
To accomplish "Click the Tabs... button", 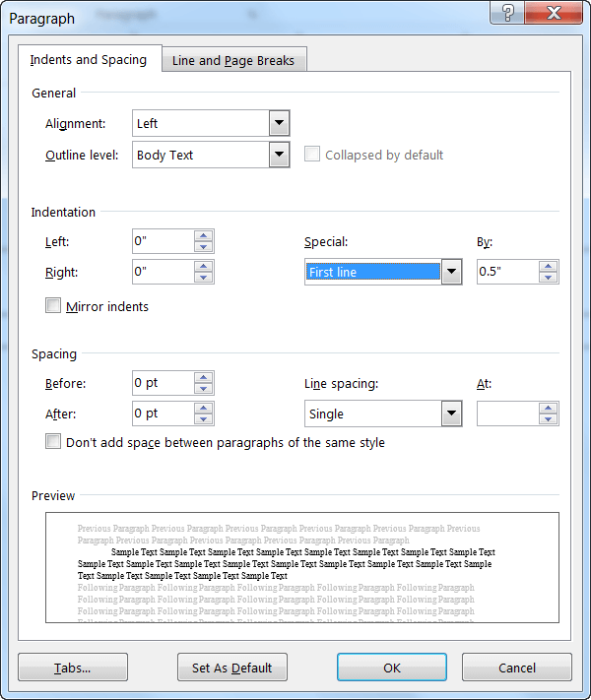I will [73, 668].
